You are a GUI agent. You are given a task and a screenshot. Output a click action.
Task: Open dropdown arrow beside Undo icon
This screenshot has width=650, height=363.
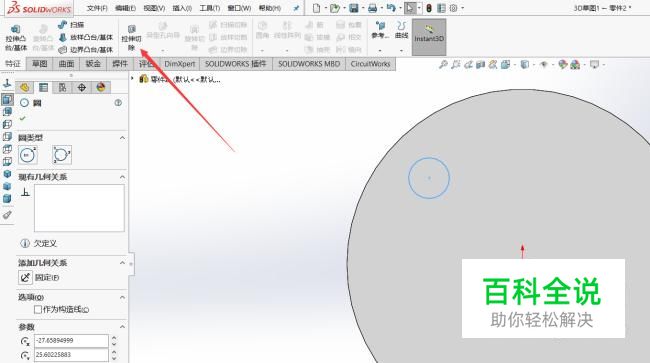[400, 8]
